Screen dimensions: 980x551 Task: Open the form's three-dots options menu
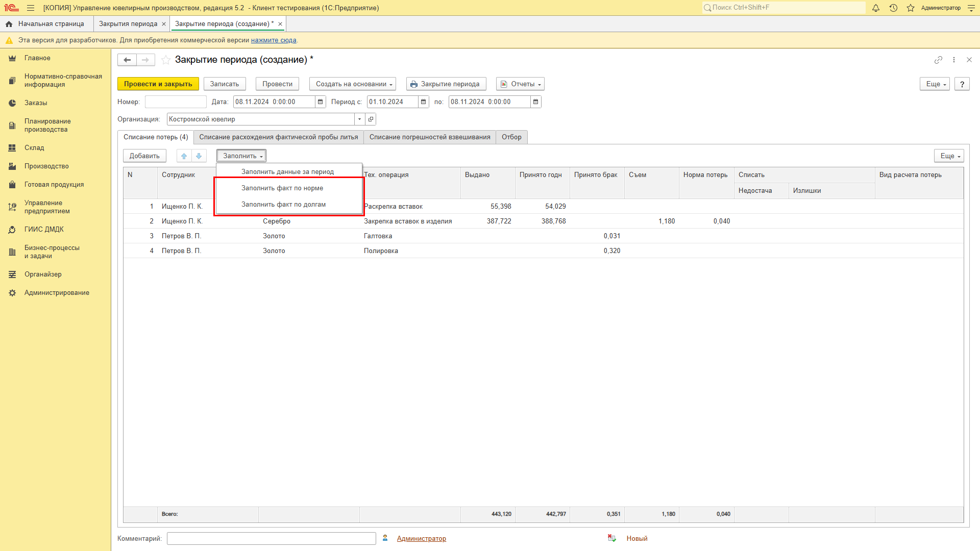(953, 60)
